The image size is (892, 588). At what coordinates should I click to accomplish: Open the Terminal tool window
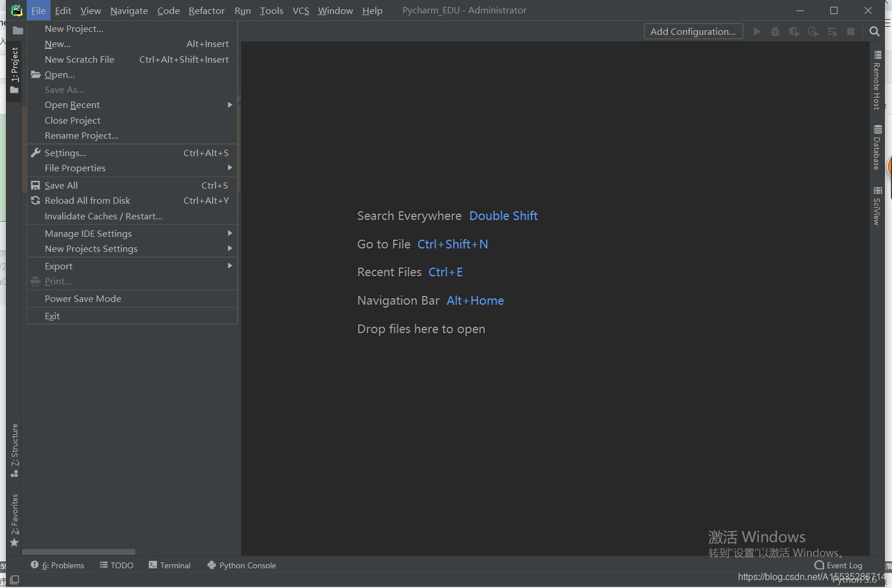coord(170,565)
